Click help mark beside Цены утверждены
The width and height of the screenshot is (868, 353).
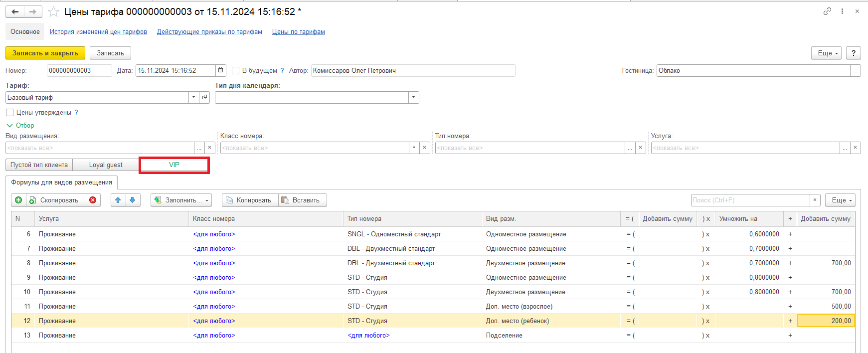[76, 112]
